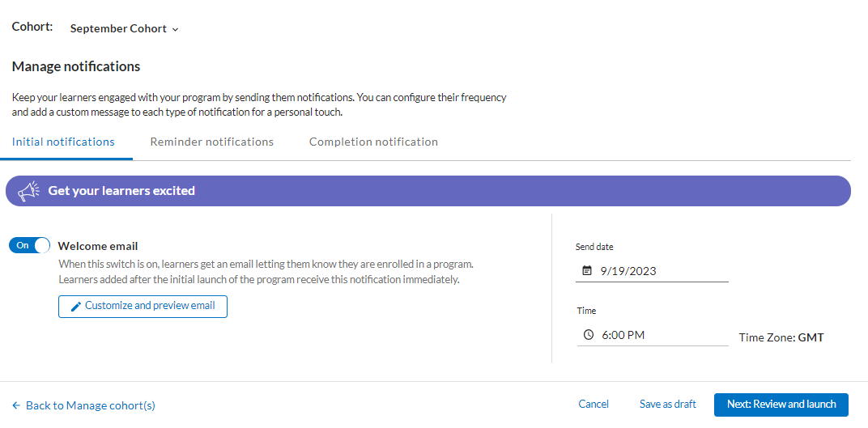This screenshot has width=868, height=428.
Task: Click the chevron next to September Cohort
Action: pyautogui.click(x=176, y=29)
